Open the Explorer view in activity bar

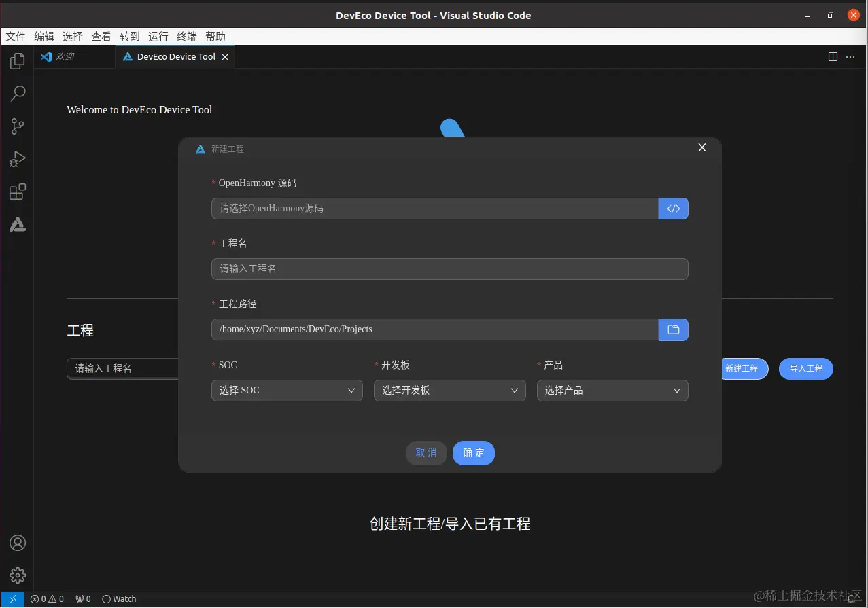click(x=18, y=61)
